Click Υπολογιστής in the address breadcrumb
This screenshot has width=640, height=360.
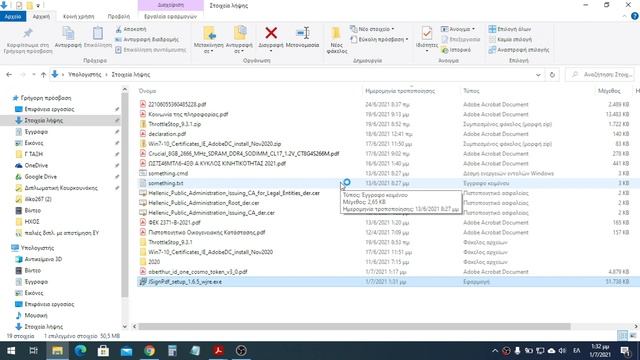(84, 75)
